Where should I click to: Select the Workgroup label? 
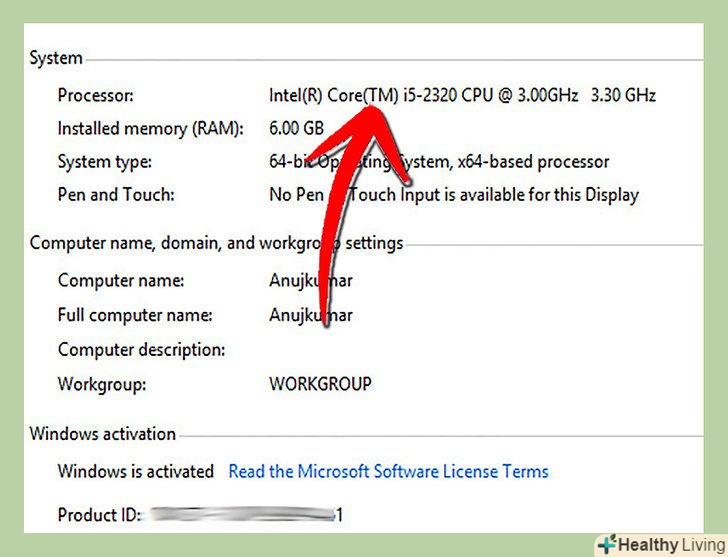click(102, 384)
